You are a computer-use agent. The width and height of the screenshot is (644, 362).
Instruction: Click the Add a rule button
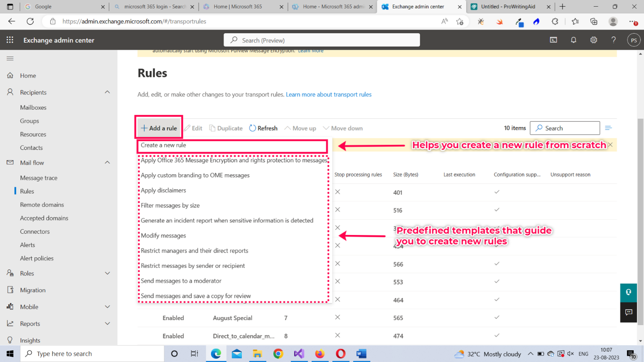click(159, 128)
